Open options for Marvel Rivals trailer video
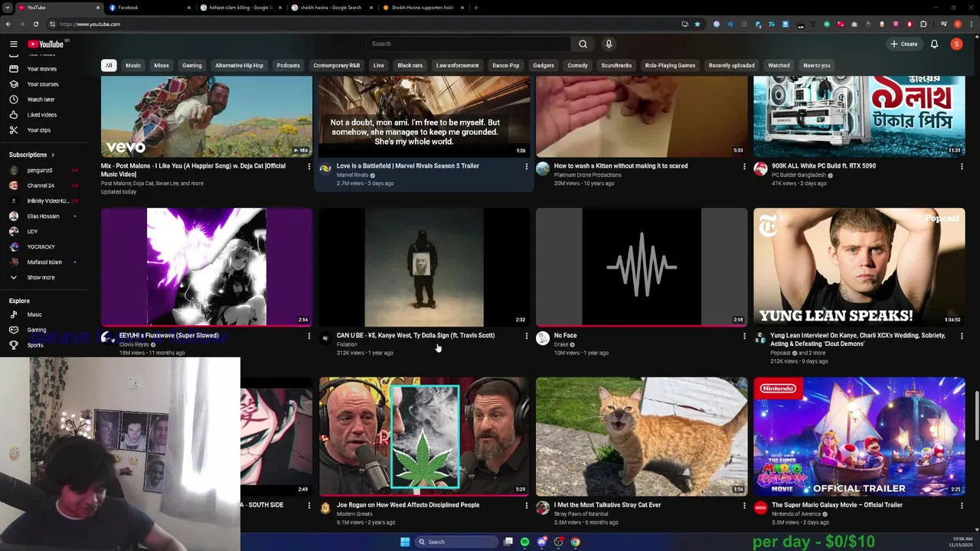Image resolution: width=980 pixels, height=551 pixels. [526, 166]
